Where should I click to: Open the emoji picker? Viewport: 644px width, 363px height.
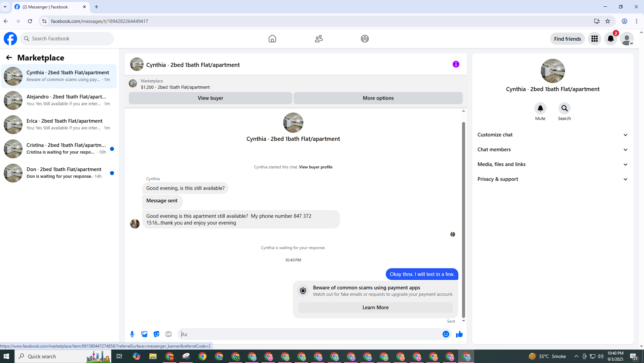(446, 334)
